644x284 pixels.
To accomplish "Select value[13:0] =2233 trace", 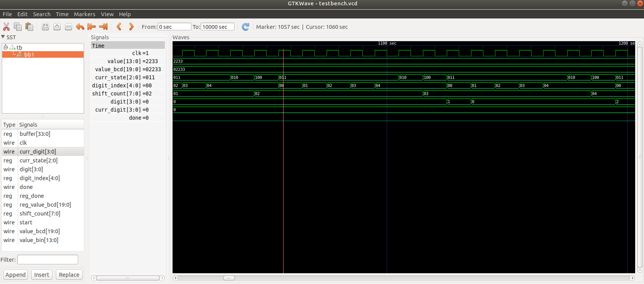I will click(128, 61).
